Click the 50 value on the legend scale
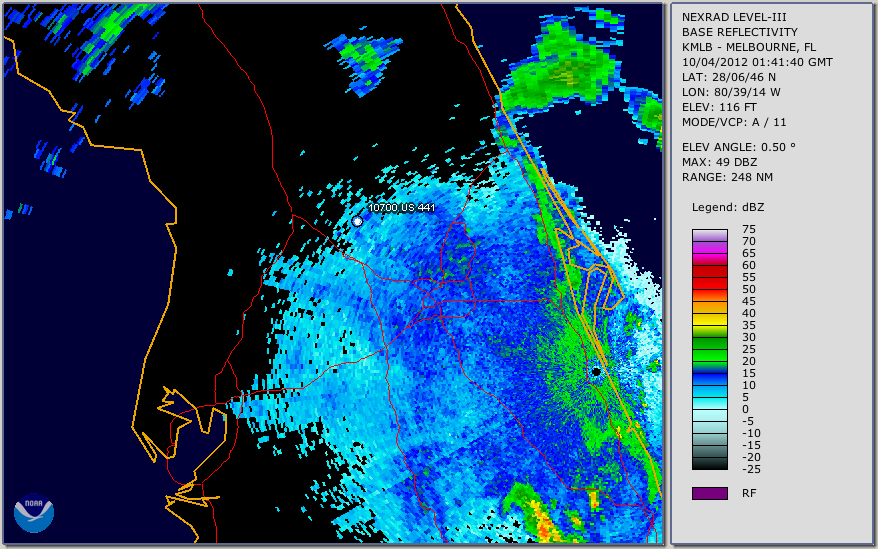The height and width of the screenshot is (549, 878). click(x=749, y=289)
